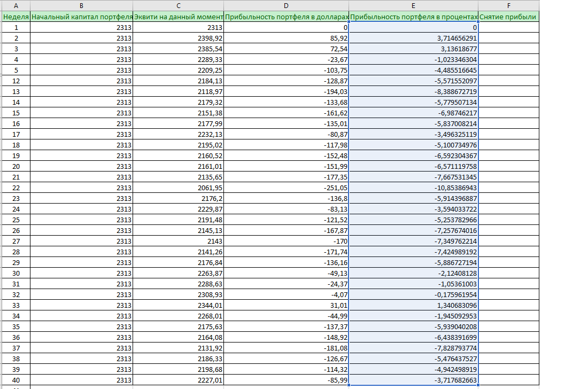Select the 'Неделя' header cell
This screenshot has height=389, width=588.
click(15, 17)
